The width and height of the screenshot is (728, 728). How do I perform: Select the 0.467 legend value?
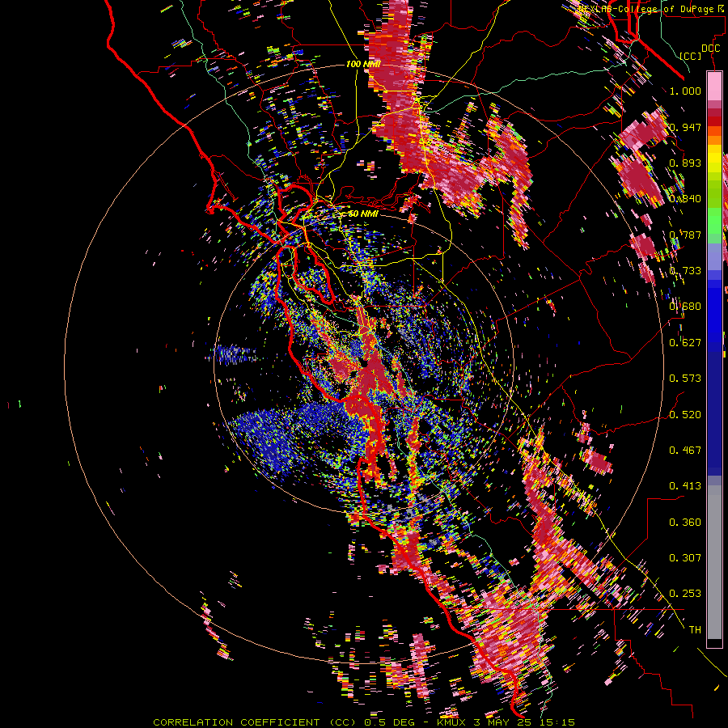click(685, 451)
